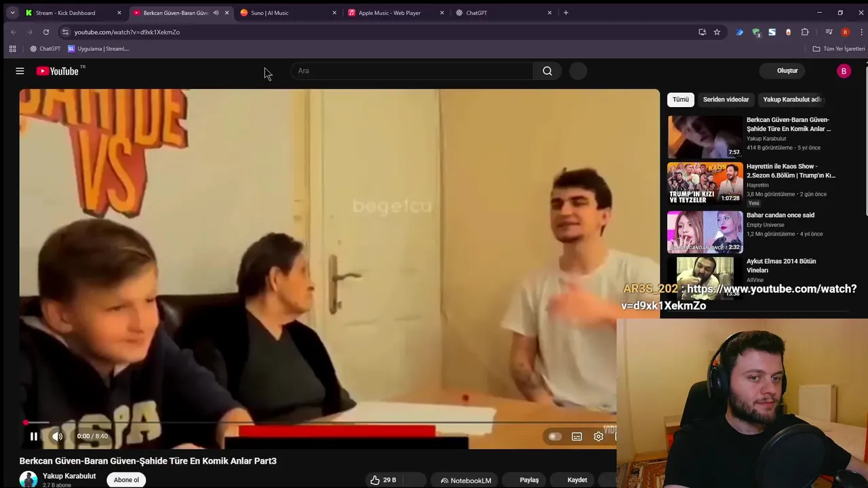Open YouTube account avatar menu
This screenshot has height=488, width=868.
844,70
